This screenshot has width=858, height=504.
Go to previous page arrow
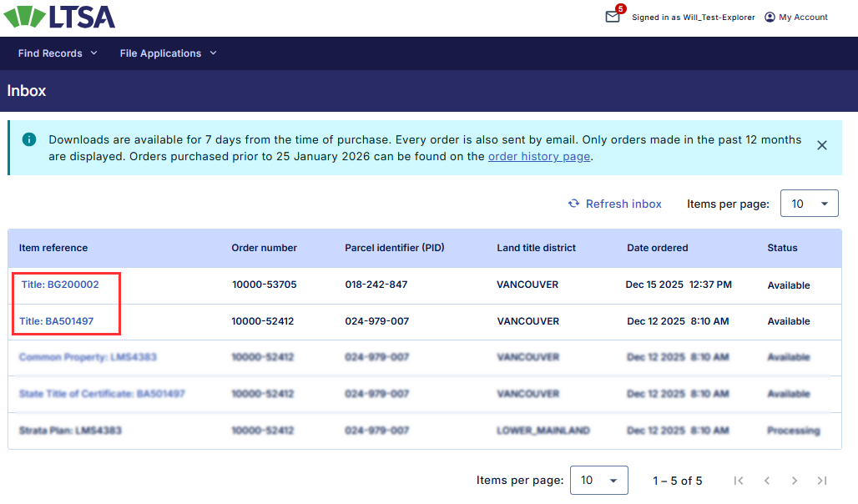pos(766,481)
